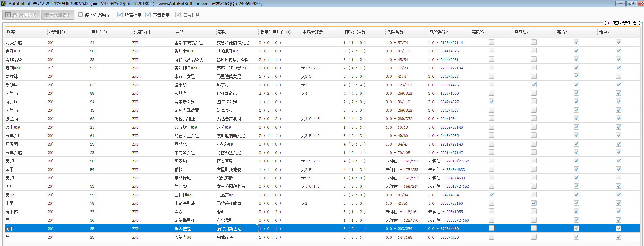
Task: Click the cloud icon on 云端连接中
Action: 47,15
